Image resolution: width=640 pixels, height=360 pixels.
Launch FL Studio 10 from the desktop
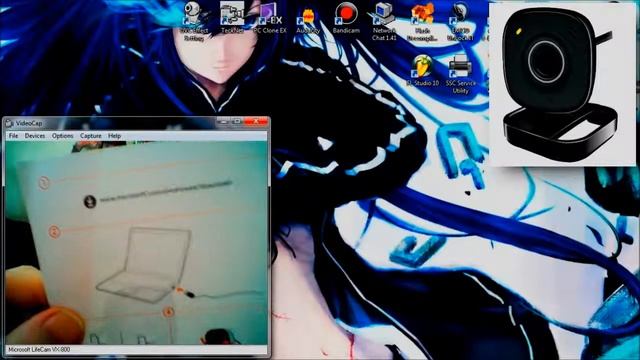(x=422, y=71)
